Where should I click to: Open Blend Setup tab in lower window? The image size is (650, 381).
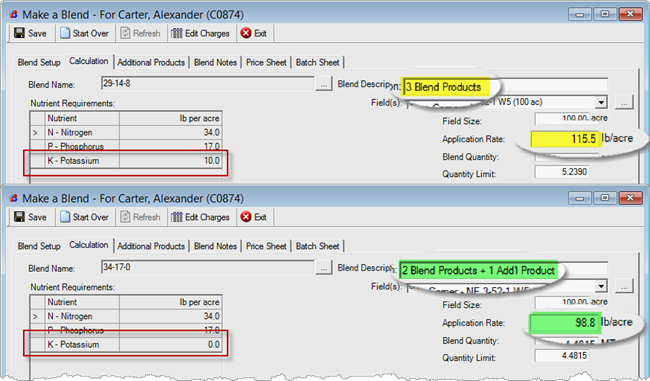coord(39,246)
